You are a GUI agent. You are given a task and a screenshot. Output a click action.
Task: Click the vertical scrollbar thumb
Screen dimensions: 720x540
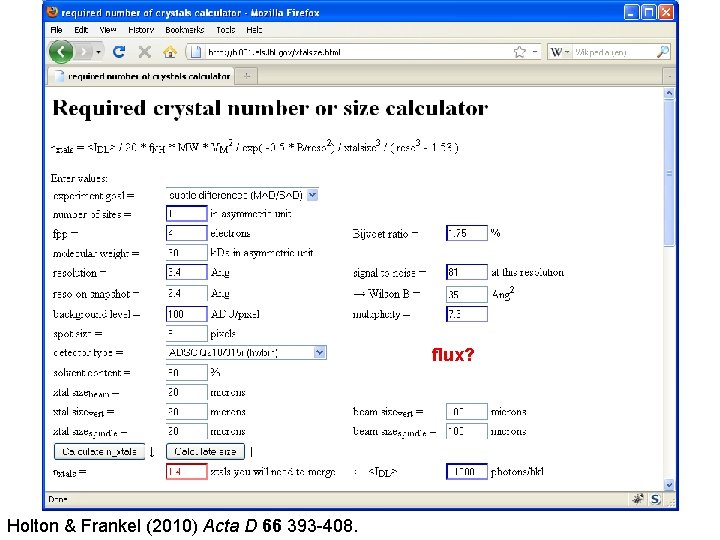coord(669,173)
